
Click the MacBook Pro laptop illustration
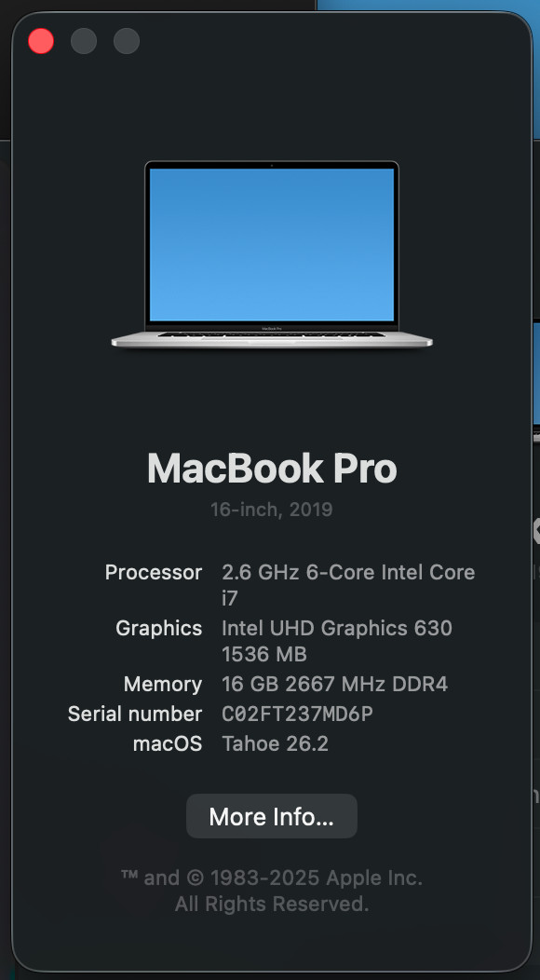[x=272, y=253]
